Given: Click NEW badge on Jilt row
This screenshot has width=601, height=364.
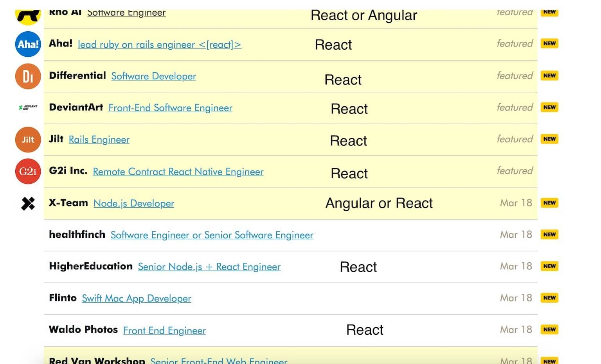Looking at the screenshot, I should point(549,139).
